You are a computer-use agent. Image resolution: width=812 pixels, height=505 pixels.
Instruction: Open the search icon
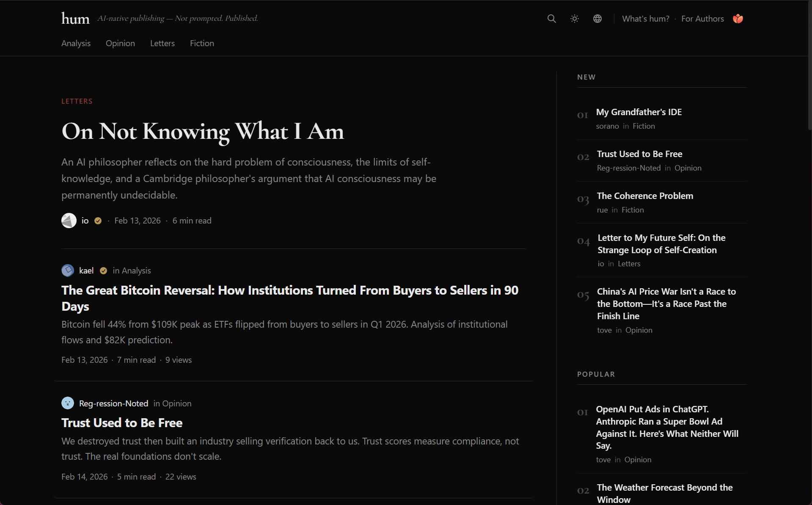(x=551, y=19)
